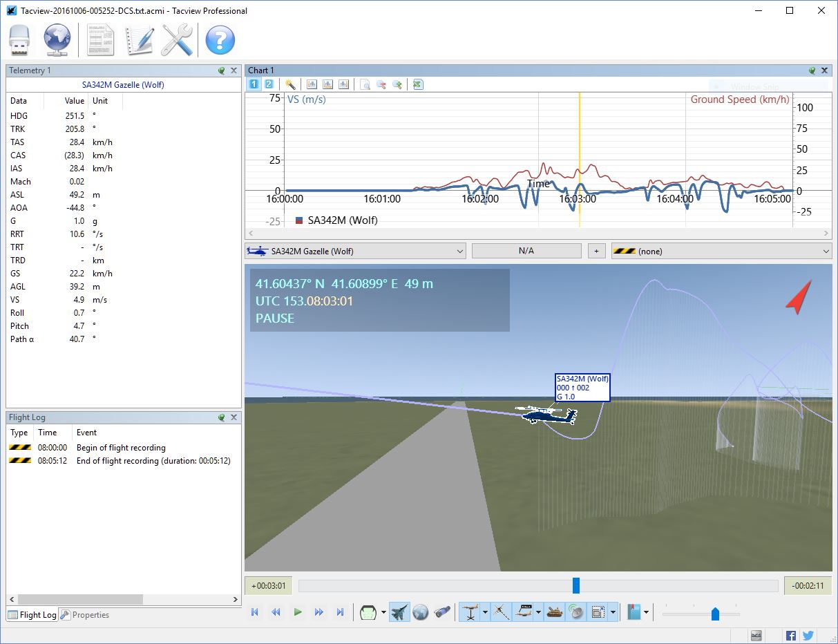Viewport: 838px width, 644px height.
Task: Switch to the Flight Log tab
Action: (x=32, y=615)
